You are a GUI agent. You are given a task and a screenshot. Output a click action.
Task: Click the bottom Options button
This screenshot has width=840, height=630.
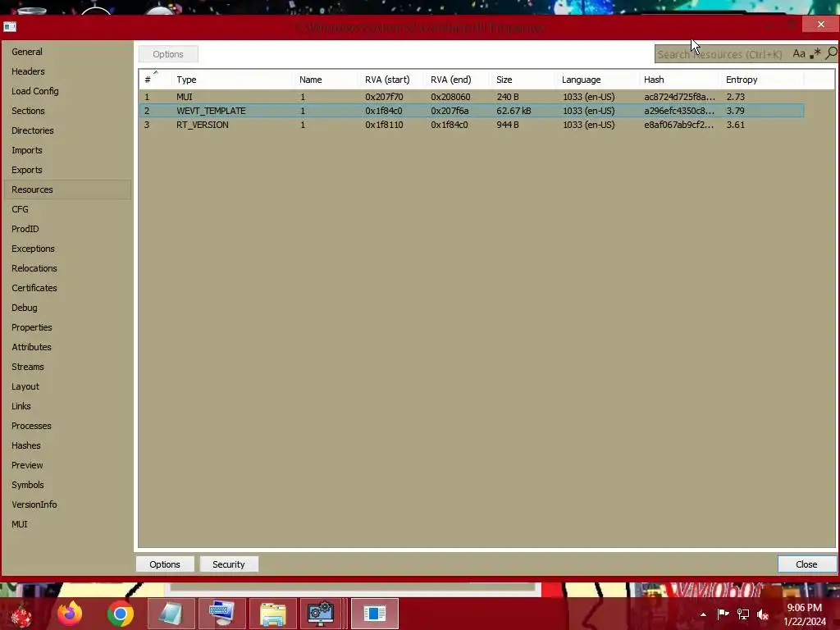pyautogui.click(x=165, y=564)
